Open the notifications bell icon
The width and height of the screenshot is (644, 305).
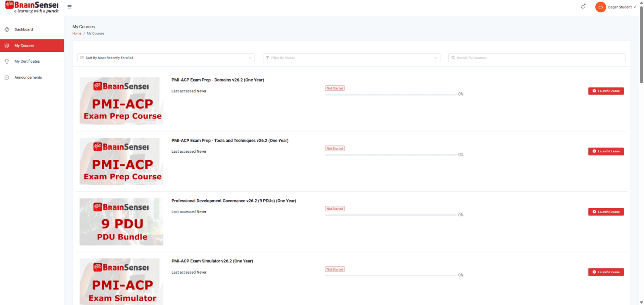(x=583, y=7)
